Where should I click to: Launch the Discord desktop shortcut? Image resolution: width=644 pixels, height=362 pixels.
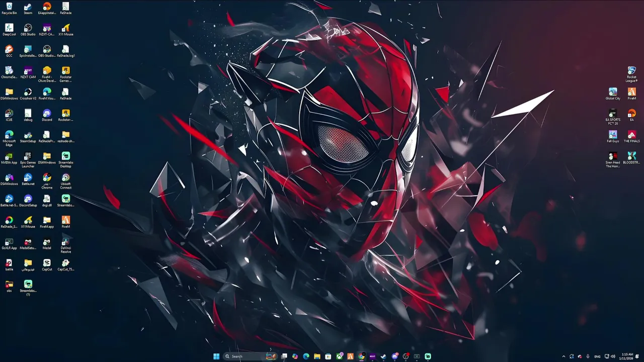[x=47, y=116]
